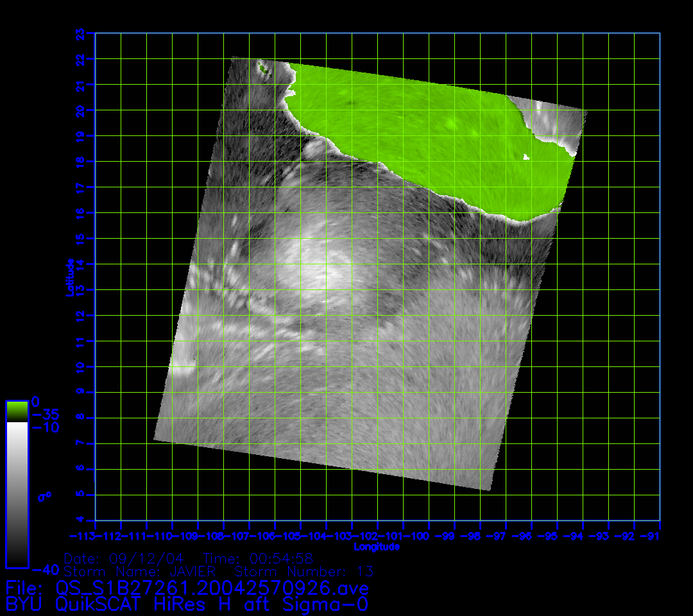Click the small white spot inside the green land
The width and height of the screenshot is (693, 616).
pyautogui.click(x=527, y=157)
